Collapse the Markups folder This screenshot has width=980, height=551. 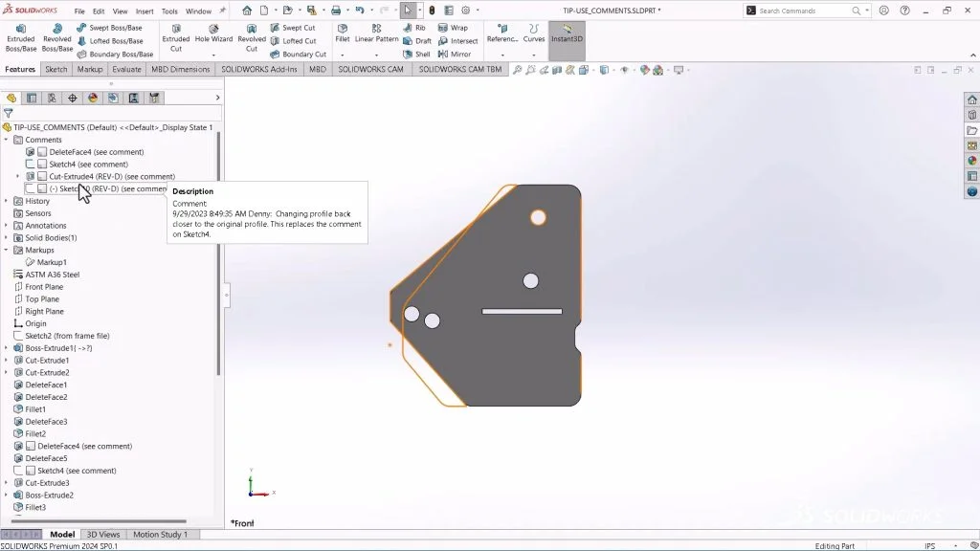tap(8, 250)
